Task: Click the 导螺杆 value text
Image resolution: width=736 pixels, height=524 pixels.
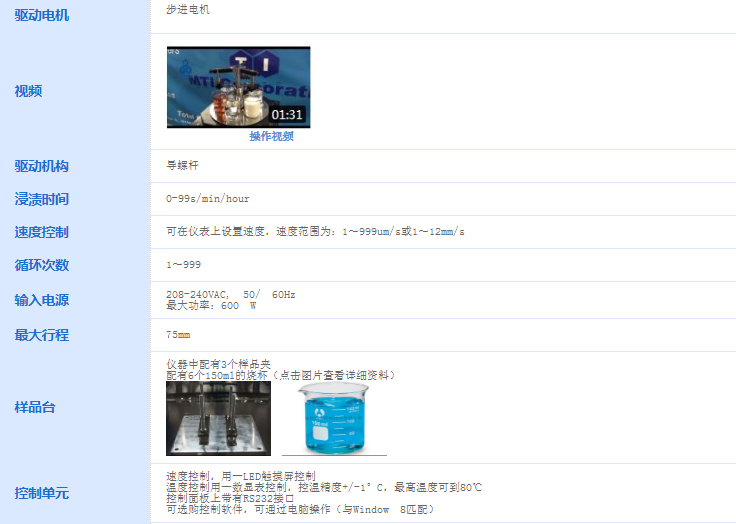Action: (x=183, y=165)
